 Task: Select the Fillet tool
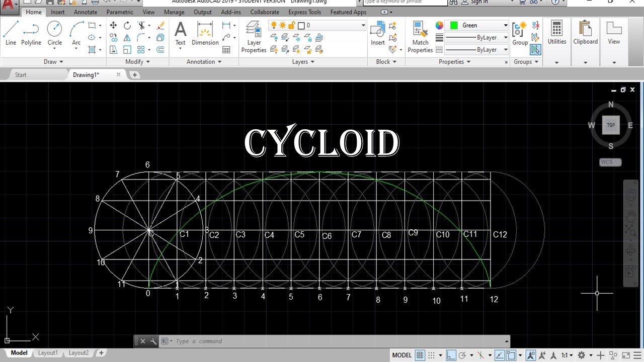tap(141, 38)
